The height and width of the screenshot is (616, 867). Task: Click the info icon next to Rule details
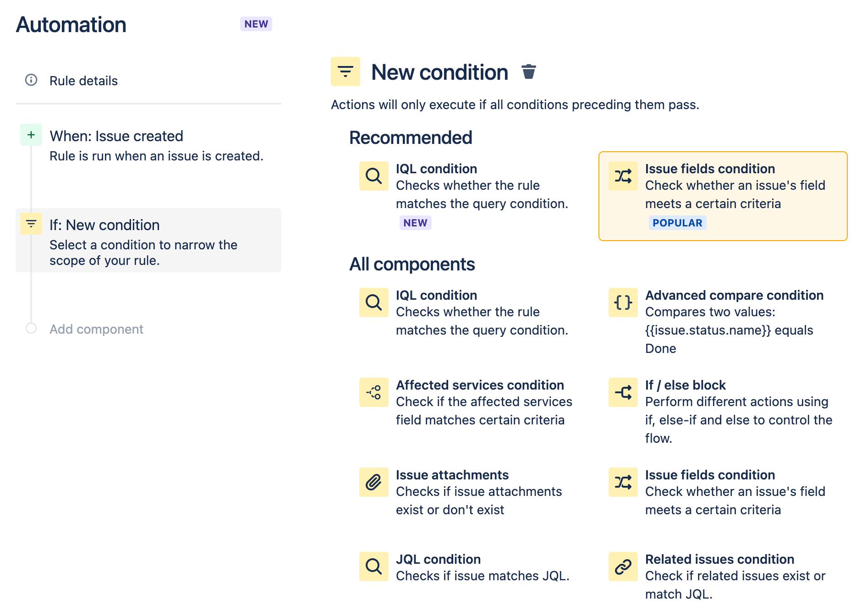coord(31,81)
